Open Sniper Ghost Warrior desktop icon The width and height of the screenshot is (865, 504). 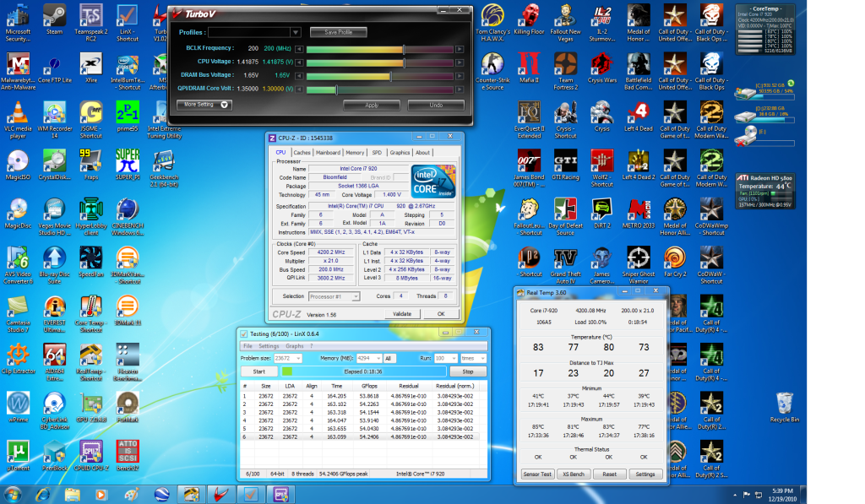pos(639,265)
